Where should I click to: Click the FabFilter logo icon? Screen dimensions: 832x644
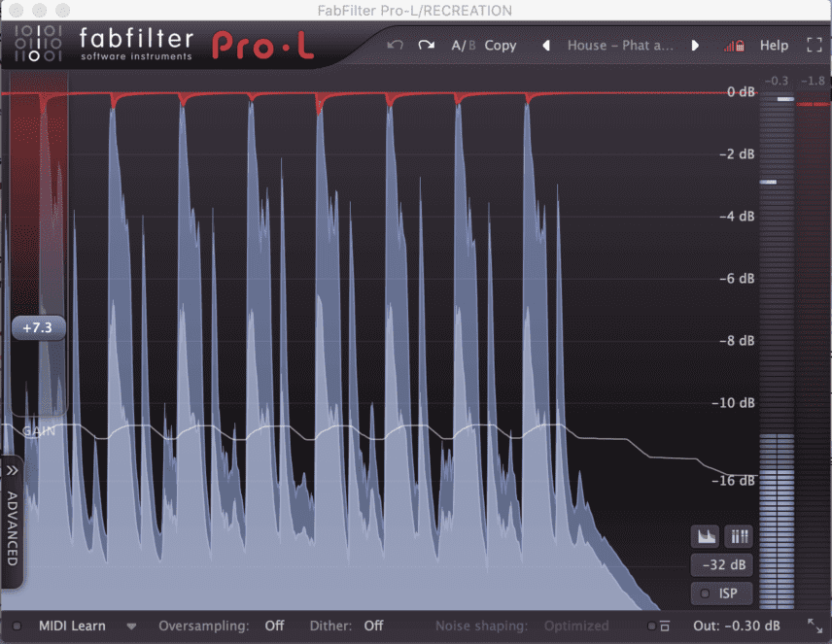pos(38,43)
